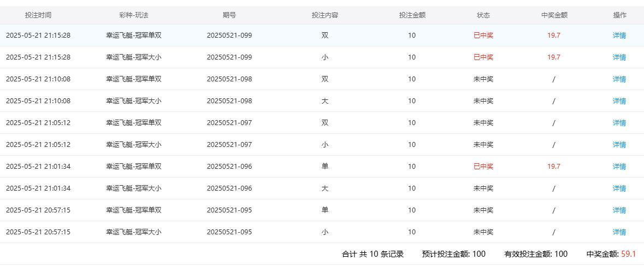
Task: View 详情 of 098 冠军大小 bet
Action: click(x=619, y=101)
